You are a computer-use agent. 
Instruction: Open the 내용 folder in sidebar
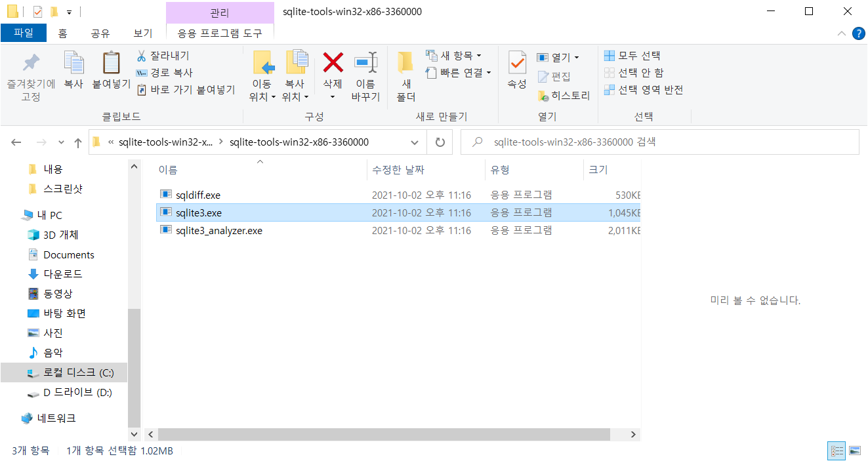[x=53, y=169]
